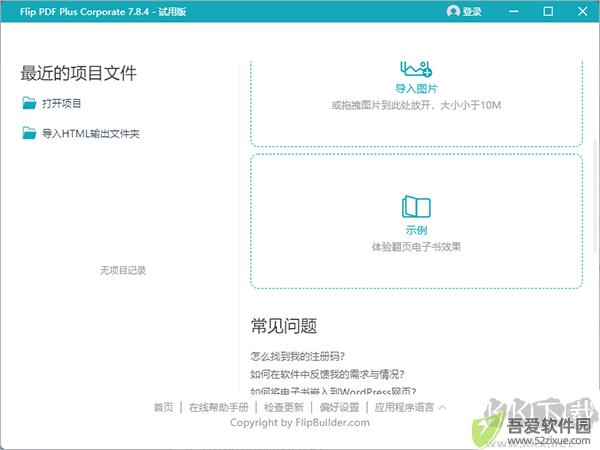Click 检查更新 to check updates
This screenshot has width=600, height=450.
click(x=284, y=407)
